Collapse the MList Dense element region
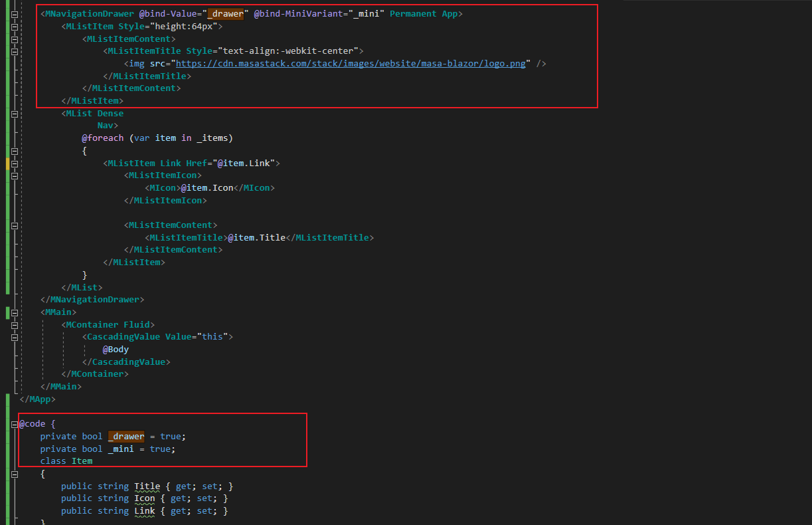The width and height of the screenshot is (812, 525). click(15, 113)
